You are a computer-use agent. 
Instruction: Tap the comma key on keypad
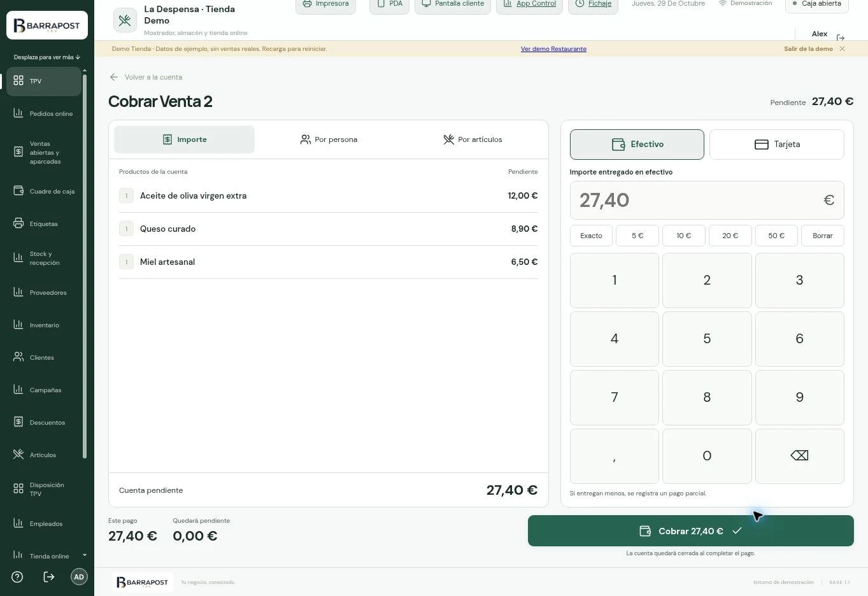[614, 456]
